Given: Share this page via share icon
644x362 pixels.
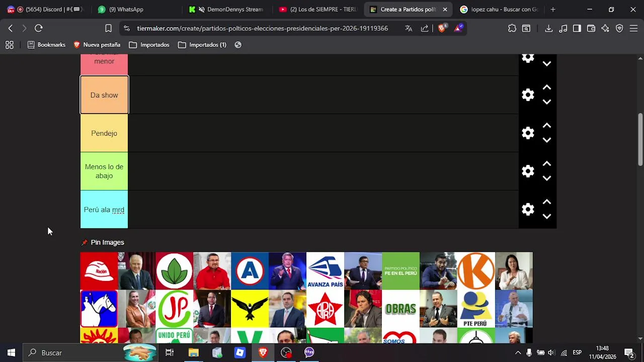Looking at the screenshot, I should [425, 28].
